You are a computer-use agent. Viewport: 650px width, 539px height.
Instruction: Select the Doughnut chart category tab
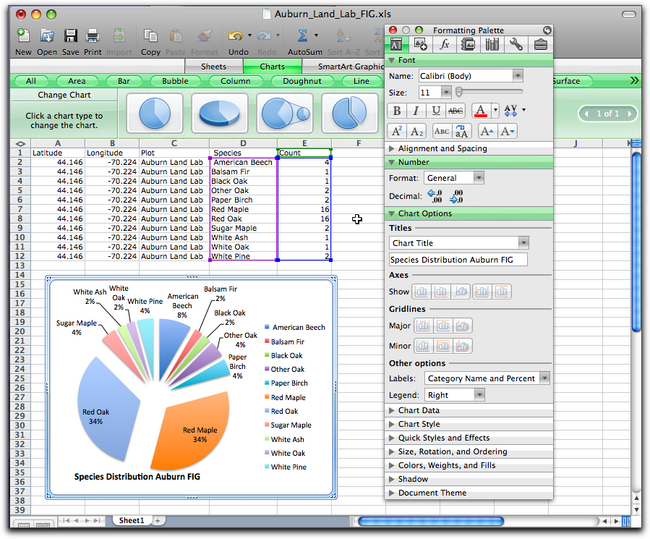point(301,81)
